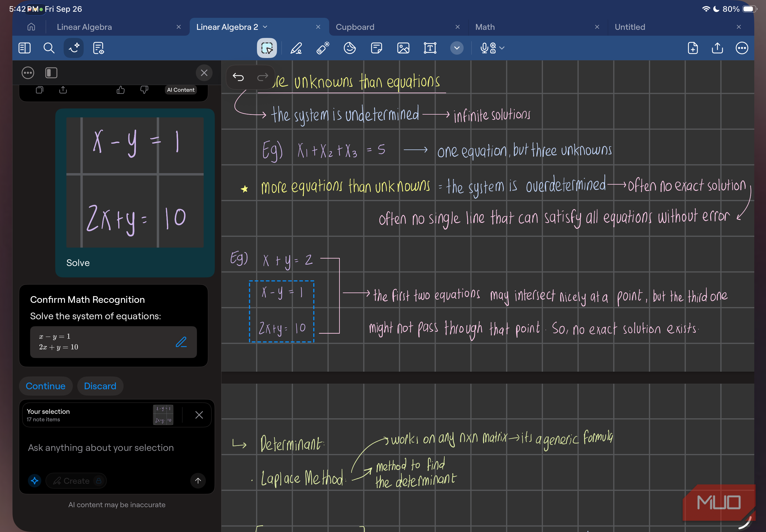
Task: Insert an image with photo tool
Action: pyautogui.click(x=403, y=48)
